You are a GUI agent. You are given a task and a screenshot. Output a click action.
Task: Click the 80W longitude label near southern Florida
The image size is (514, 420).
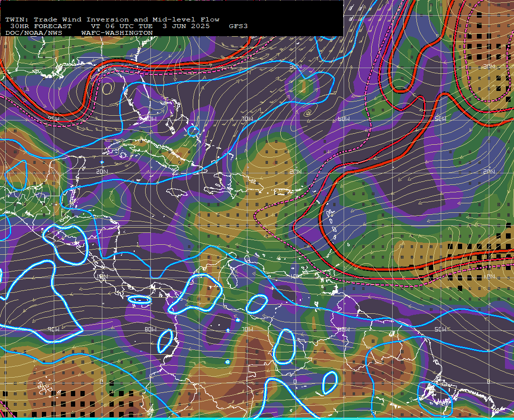click(x=150, y=119)
